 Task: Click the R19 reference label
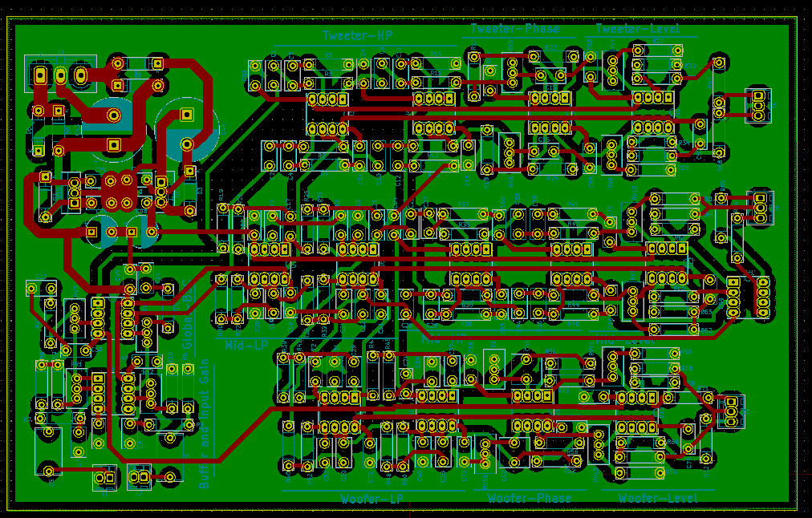click(221, 194)
